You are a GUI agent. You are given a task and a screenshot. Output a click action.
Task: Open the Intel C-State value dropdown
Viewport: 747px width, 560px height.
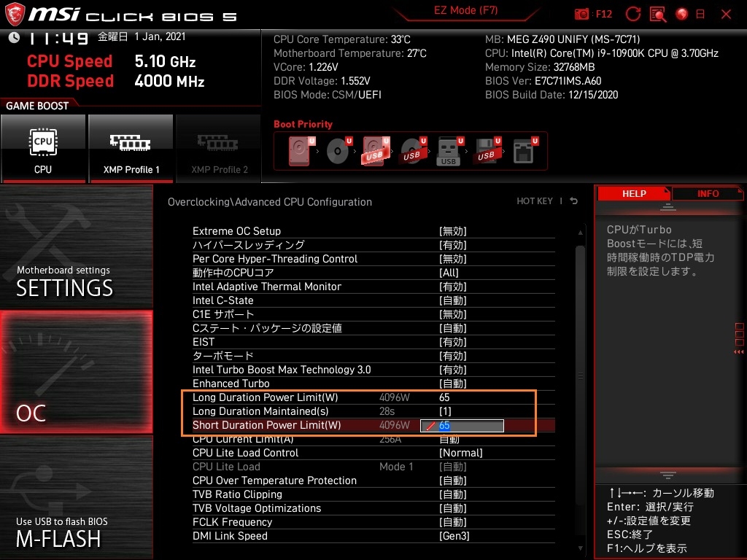(452, 300)
